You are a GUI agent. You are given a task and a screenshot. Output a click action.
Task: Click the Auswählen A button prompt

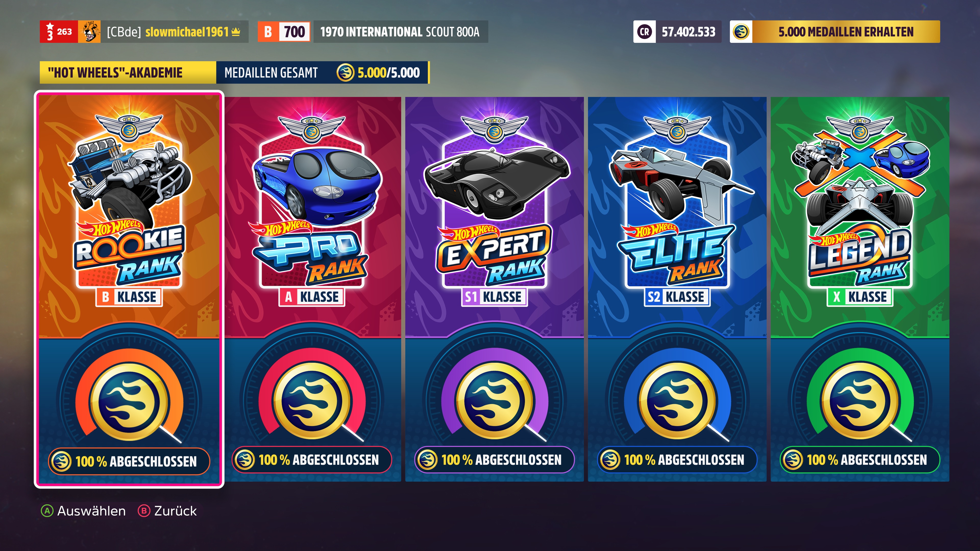83,511
